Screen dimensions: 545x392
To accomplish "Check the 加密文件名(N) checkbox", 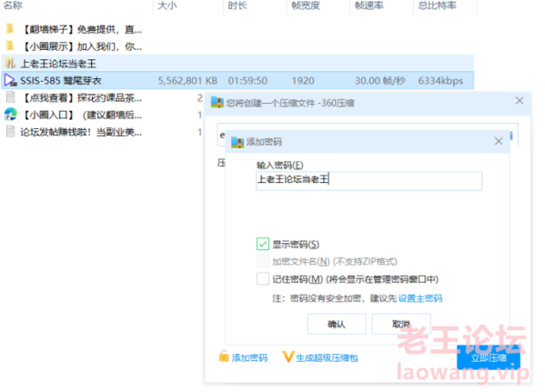I will 263,261.
